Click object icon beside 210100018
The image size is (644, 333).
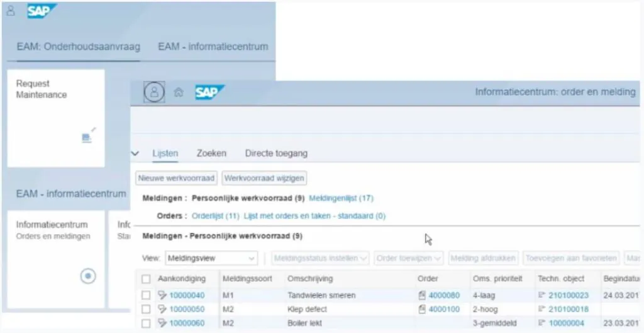[541, 309]
